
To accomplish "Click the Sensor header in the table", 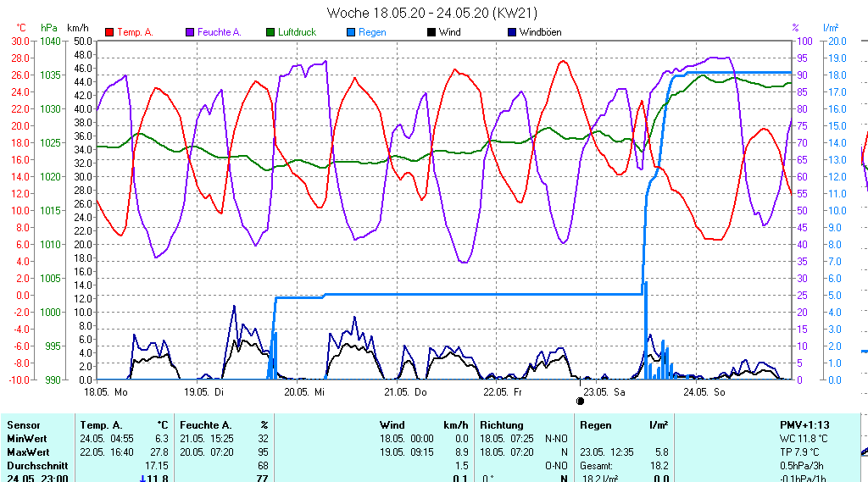I will click(23, 425).
